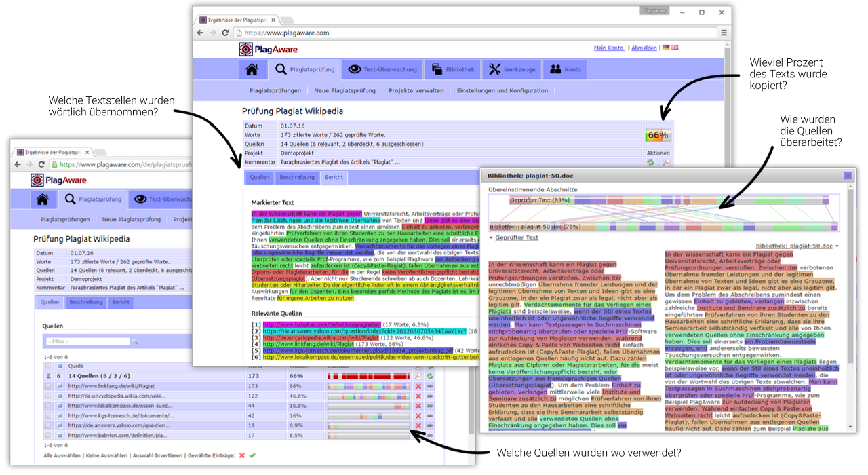
Task: Click the 66% plagiarism score indicator
Action: [x=658, y=135]
